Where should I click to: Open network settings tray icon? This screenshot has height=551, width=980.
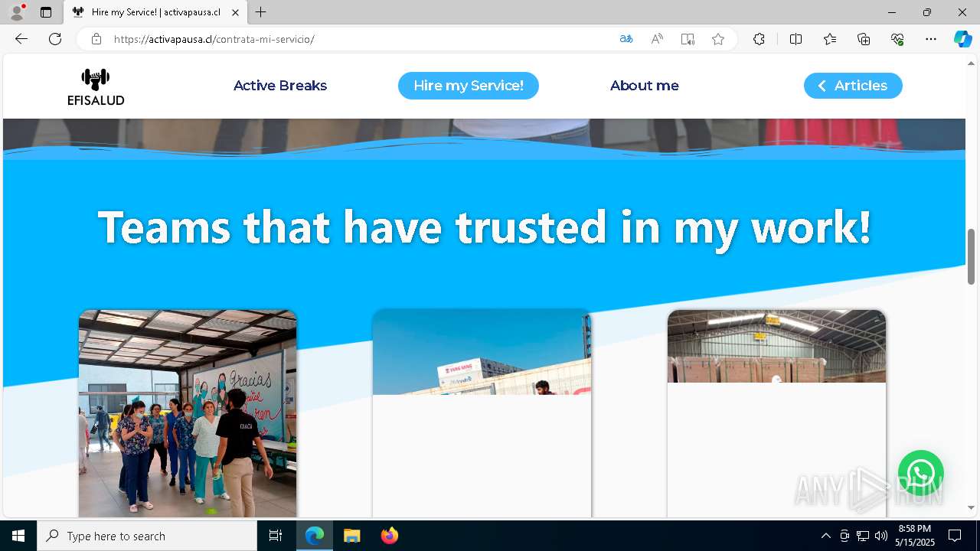coord(863,536)
